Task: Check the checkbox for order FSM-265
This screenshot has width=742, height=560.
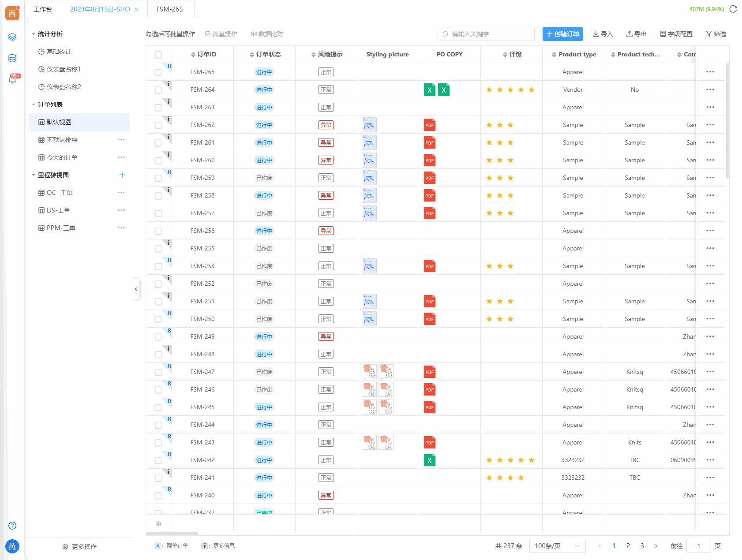Action: 158,72
